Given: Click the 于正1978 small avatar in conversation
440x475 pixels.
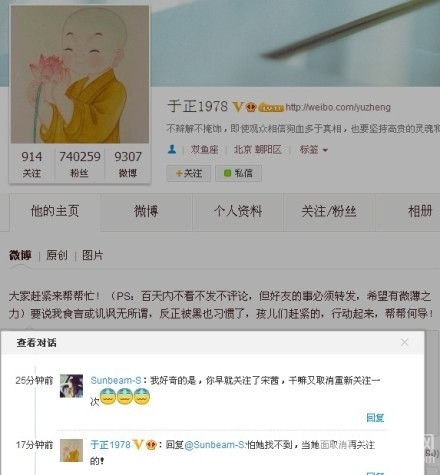Looking at the screenshot, I should pos(71,450).
